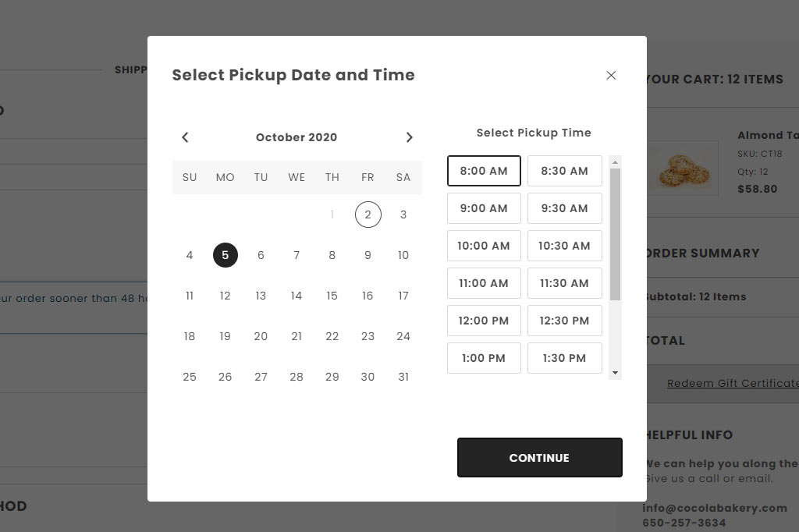Screen dimensions: 799x532
Task: Select the 1:30 PM pickup time
Action: pyautogui.click(x=564, y=358)
